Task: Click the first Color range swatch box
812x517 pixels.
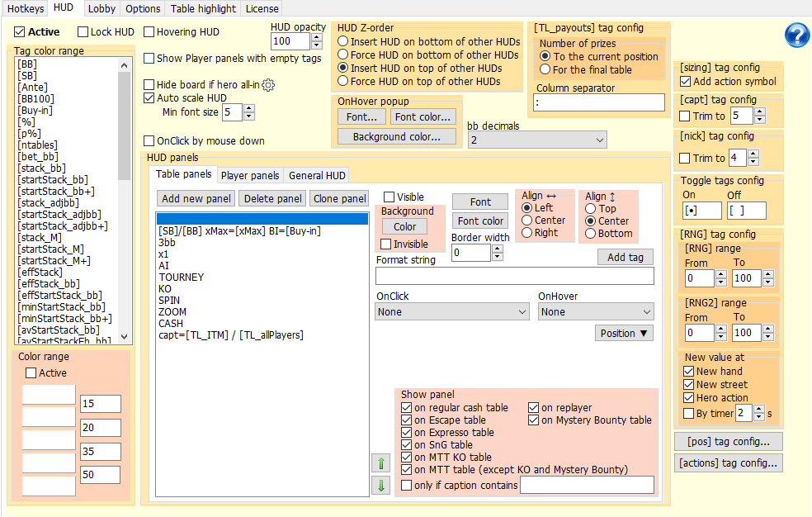Action: click(48, 395)
